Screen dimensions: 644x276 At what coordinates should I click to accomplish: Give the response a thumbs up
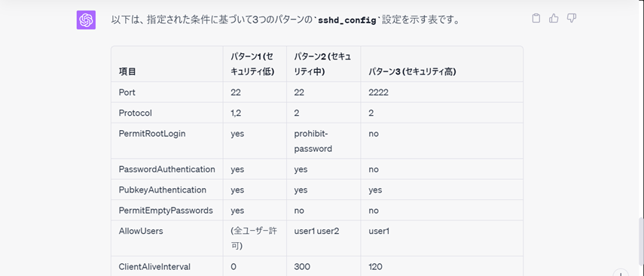[554, 19]
